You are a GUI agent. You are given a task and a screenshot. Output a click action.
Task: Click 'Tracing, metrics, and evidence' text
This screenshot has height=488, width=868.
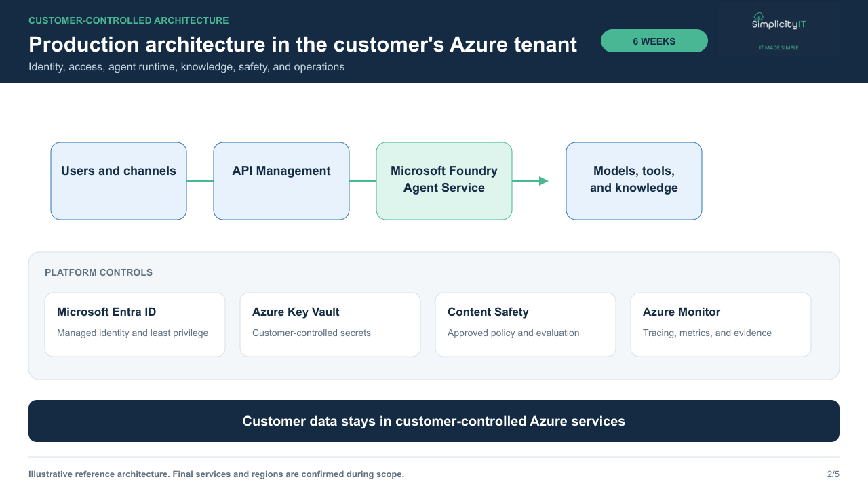[707, 333]
